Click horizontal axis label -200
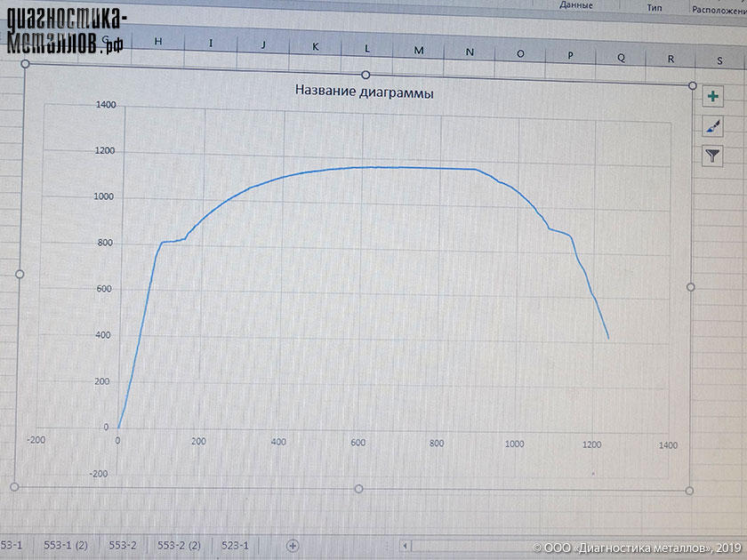The height and width of the screenshot is (560, 747). (36, 440)
